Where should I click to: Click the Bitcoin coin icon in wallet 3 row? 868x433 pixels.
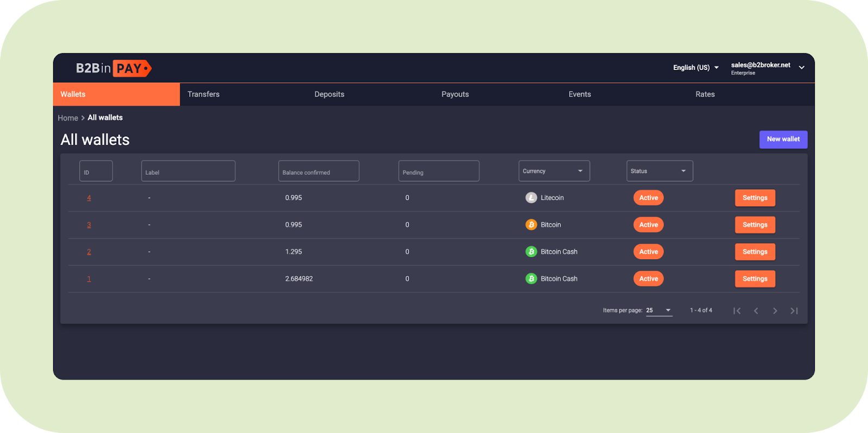(531, 225)
